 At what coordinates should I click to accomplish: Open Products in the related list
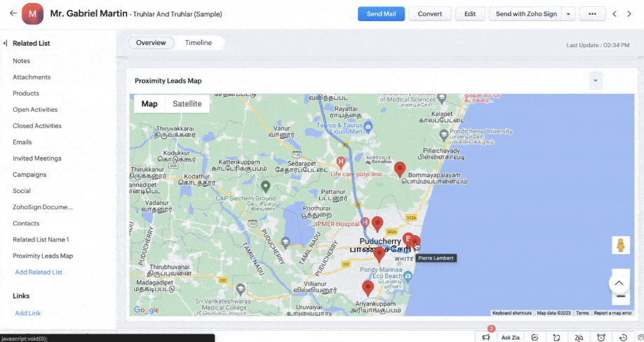click(x=26, y=93)
